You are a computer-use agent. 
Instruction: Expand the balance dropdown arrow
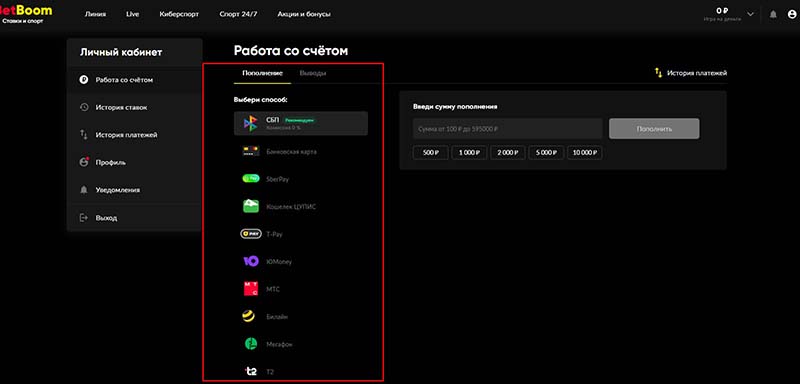click(x=750, y=14)
